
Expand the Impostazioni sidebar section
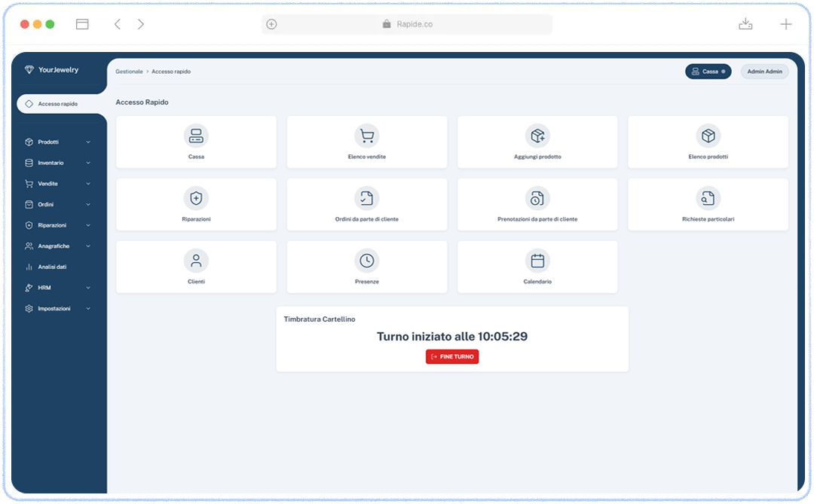click(x=59, y=308)
